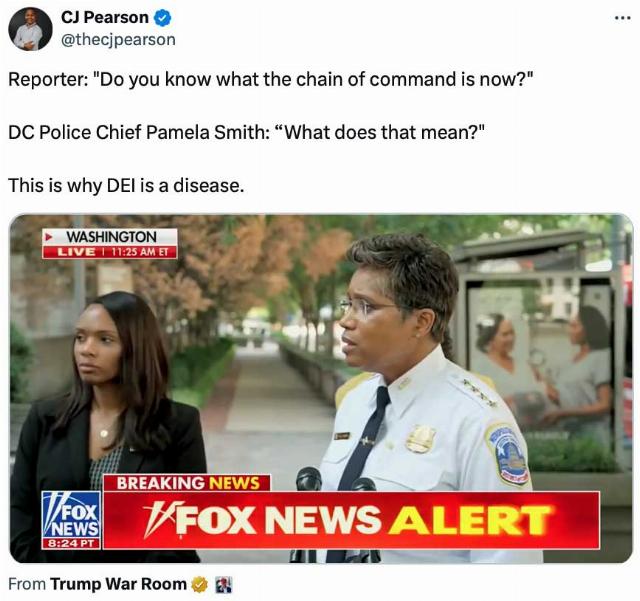Click the gold verified badge after Trump War Room
The height and width of the screenshot is (601, 640).
tap(200, 585)
